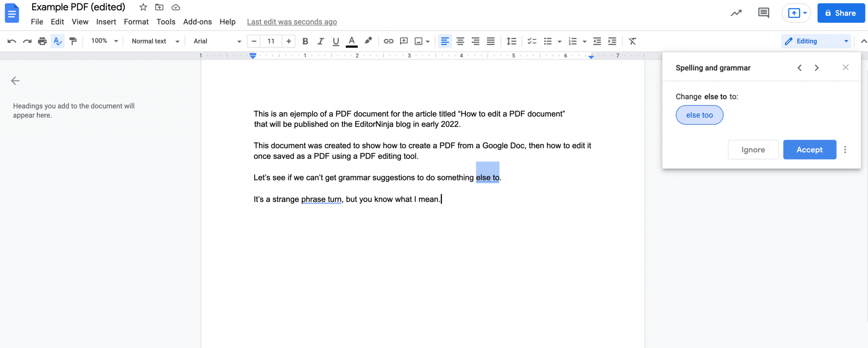Star the document
The height and width of the screenshot is (348, 868).
click(x=143, y=7)
